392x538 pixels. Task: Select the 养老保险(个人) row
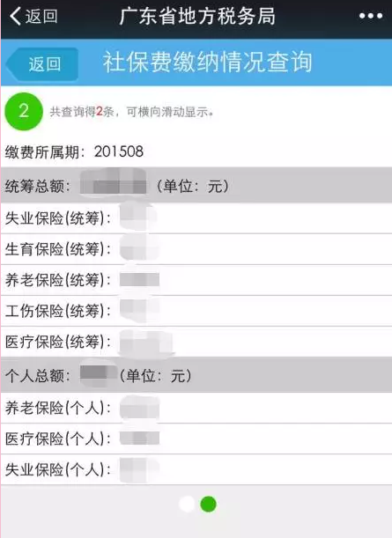[196, 408]
